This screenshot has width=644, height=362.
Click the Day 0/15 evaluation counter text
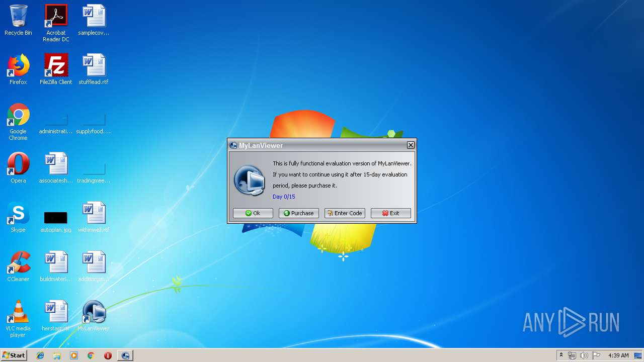point(284,197)
